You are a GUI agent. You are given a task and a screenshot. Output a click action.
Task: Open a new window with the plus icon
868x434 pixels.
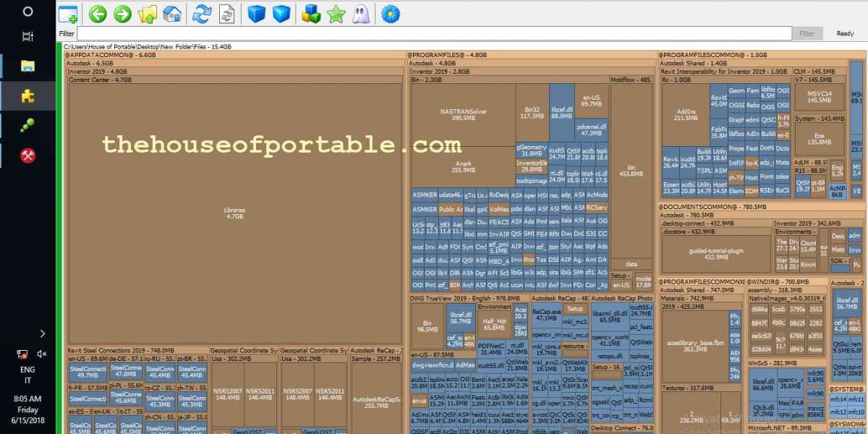[68, 13]
